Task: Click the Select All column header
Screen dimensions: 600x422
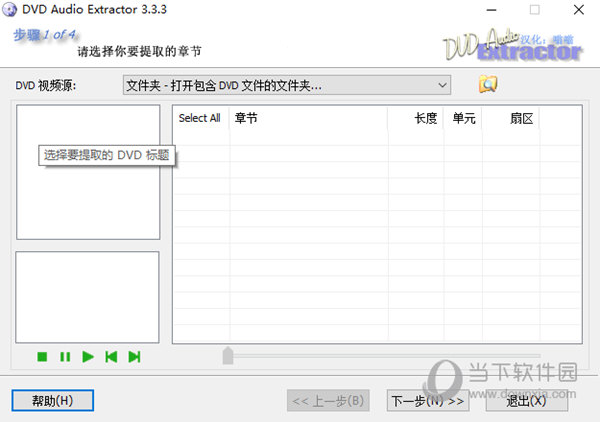Action: (x=199, y=118)
